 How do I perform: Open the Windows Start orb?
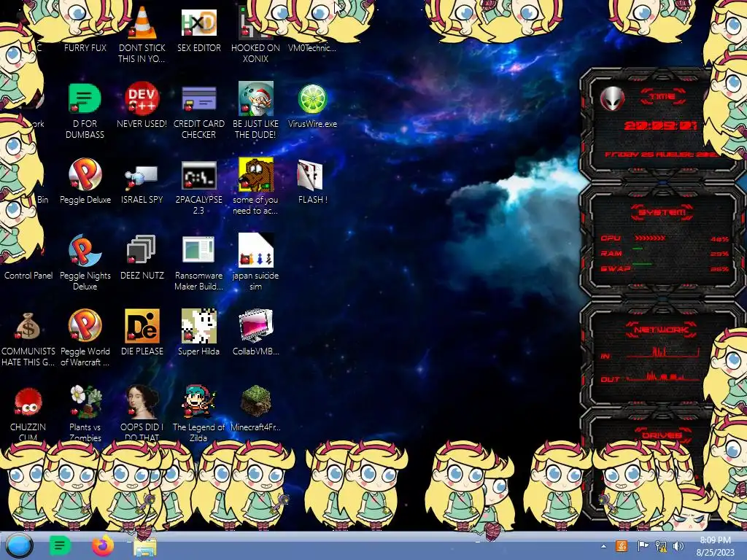tap(19, 545)
